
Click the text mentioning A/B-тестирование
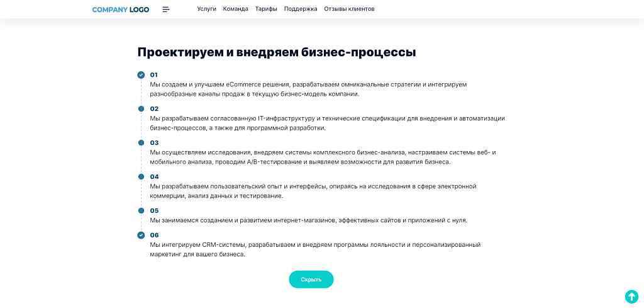tap(323, 157)
